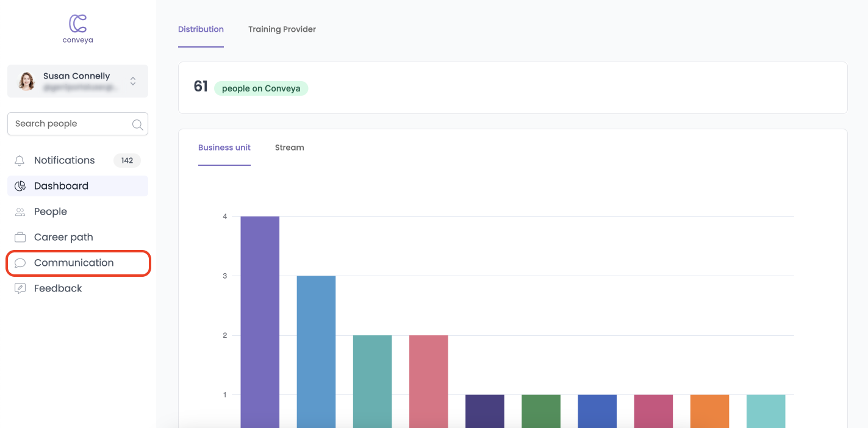Click the blue bar with value 3
The image size is (868, 428).
316,352
